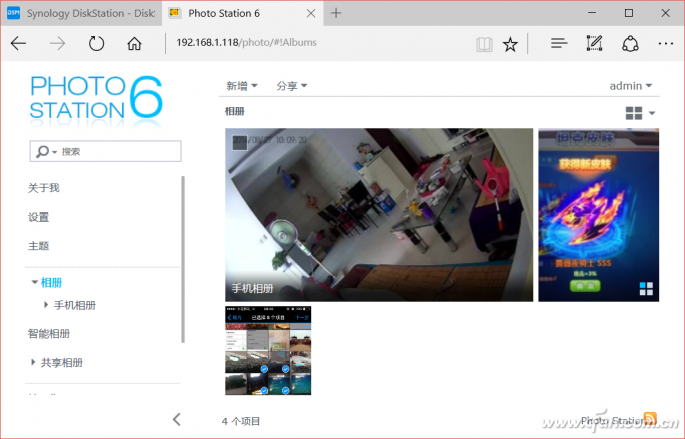
Task: Add page to favorites star icon
Action: point(510,44)
